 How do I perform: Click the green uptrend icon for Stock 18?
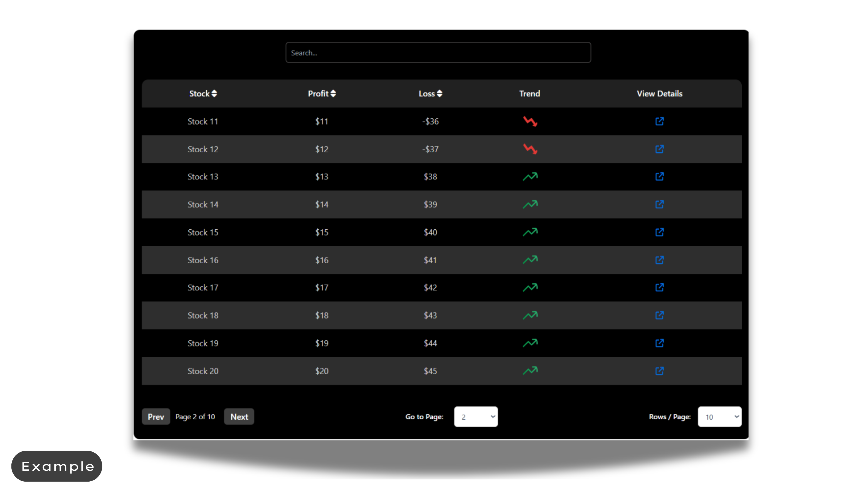point(530,315)
